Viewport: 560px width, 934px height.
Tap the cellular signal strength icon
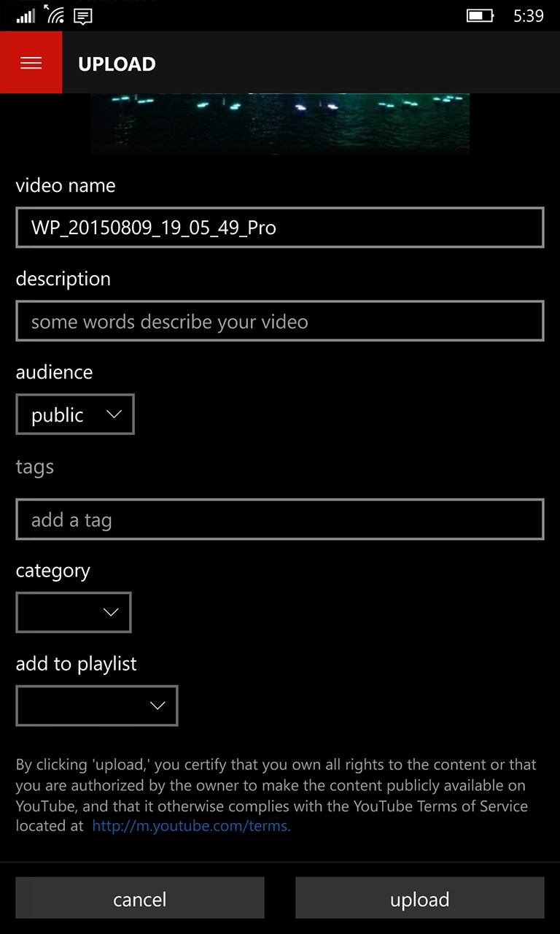tap(26, 15)
